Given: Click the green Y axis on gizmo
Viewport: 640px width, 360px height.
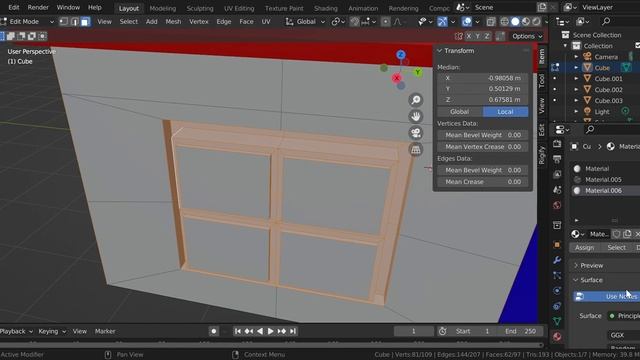Looking at the screenshot, I should point(417,72).
